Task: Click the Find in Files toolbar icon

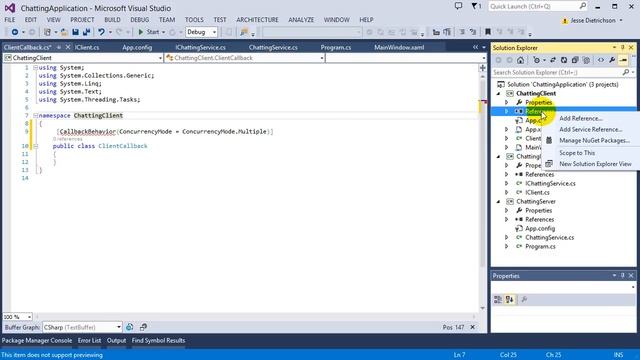Action: (x=244, y=32)
